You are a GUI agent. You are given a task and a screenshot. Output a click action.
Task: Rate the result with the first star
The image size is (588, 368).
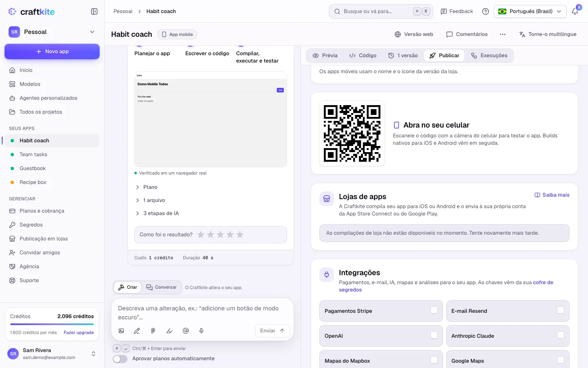tap(201, 235)
